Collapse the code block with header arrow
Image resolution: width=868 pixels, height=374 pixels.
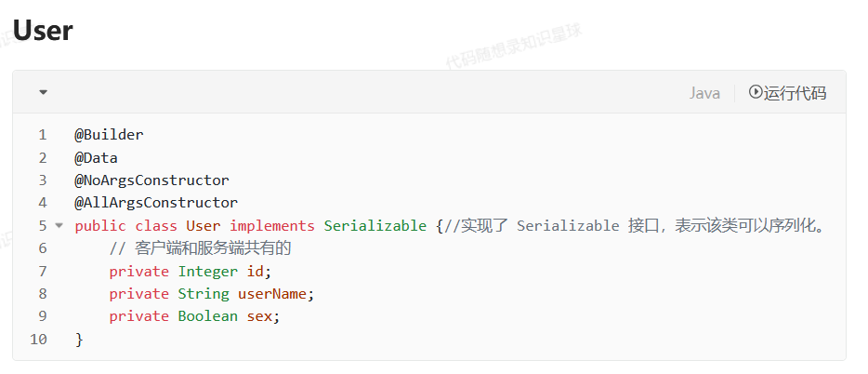click(x=43, y=92)
